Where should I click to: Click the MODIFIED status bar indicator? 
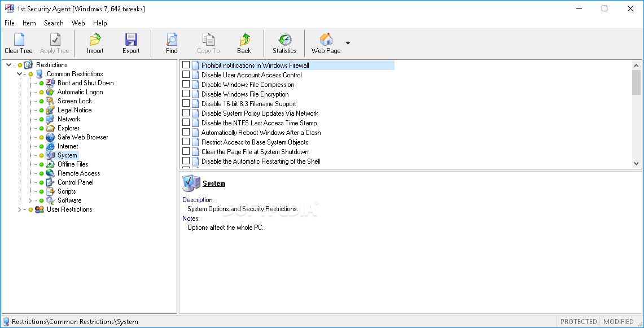618,321
